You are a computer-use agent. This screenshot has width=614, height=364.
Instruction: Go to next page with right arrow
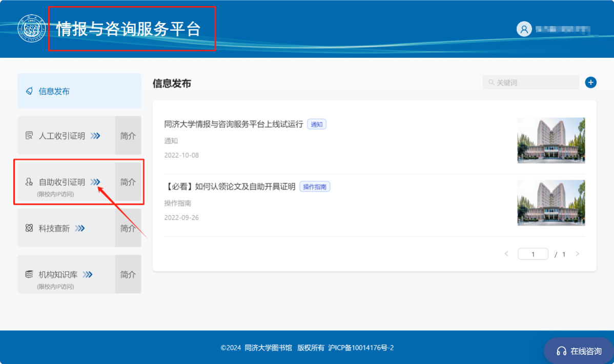578,254
